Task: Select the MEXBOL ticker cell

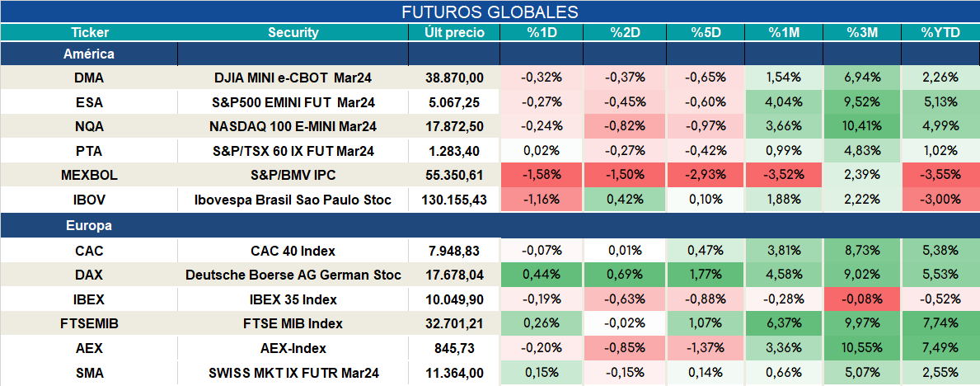Action: coord(89,176)
